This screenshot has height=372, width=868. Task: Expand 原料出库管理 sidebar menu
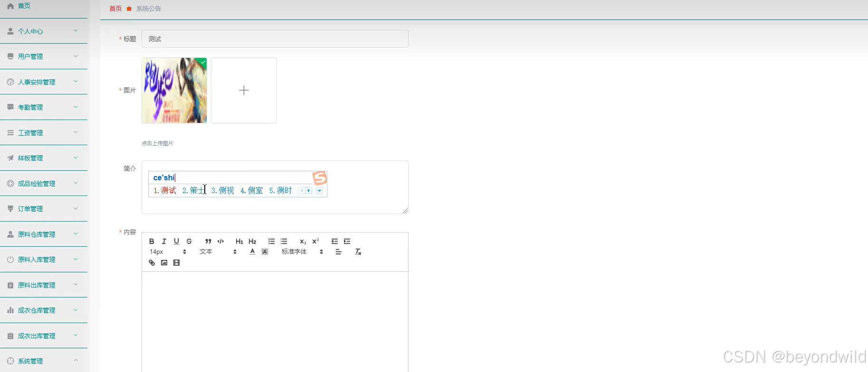click(x=44, y=285)
